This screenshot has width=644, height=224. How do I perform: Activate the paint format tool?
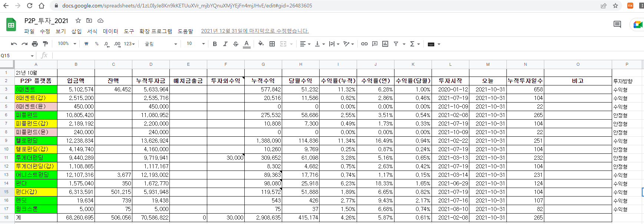pyautogui.click(x=45, y=44)
